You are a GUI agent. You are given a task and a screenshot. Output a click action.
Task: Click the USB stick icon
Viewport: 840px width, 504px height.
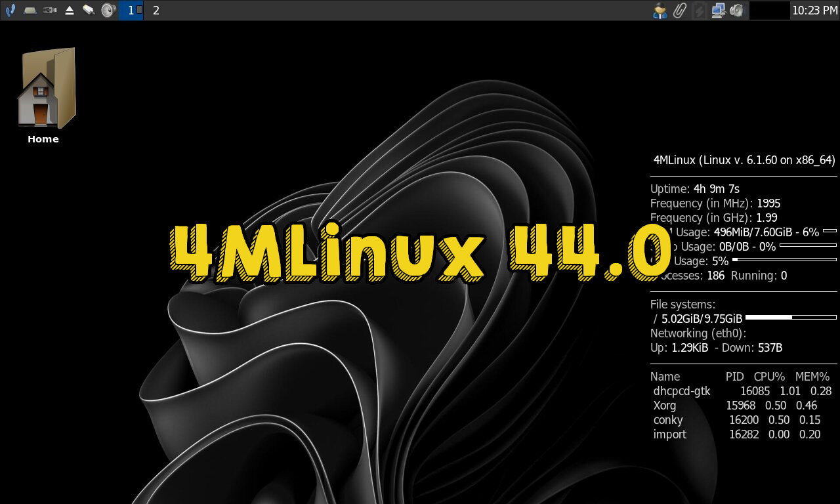(49, 10)
